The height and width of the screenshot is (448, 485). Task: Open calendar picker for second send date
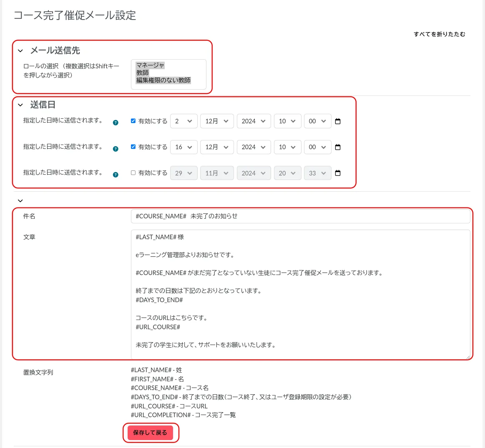pos(338,147)
